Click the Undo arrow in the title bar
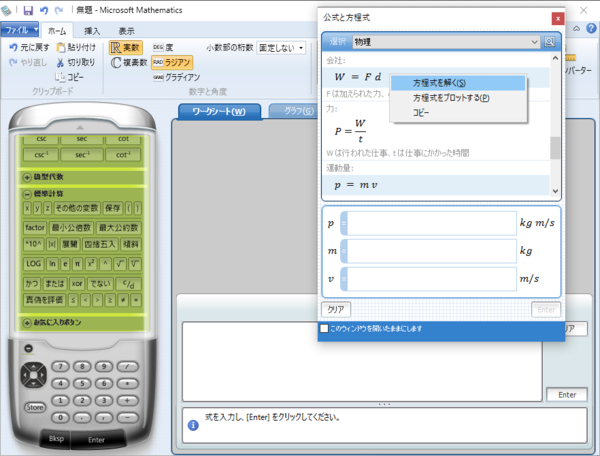Image resolution: width=600 pixels, height=456 pixels. [x=44, y=10]
